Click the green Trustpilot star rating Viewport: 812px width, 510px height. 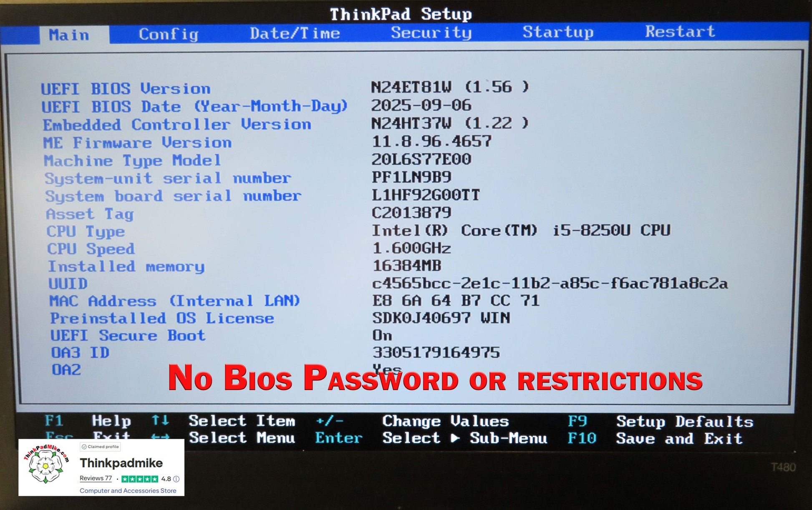tap(140, 479)
